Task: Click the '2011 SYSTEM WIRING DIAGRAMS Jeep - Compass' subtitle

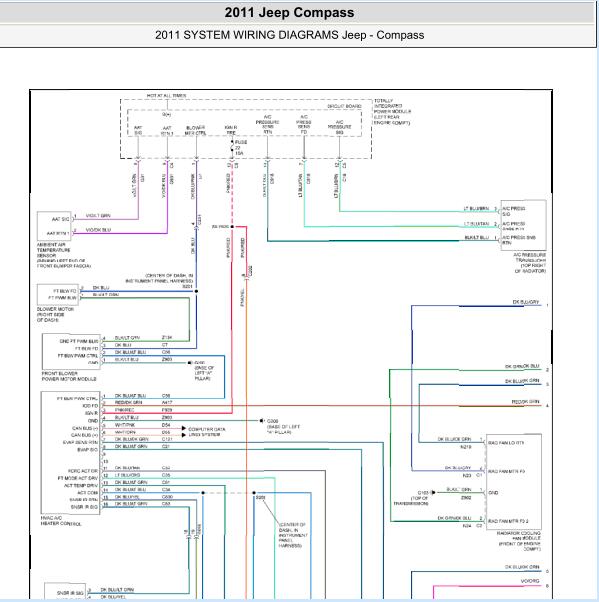Action: click(290, 35)
